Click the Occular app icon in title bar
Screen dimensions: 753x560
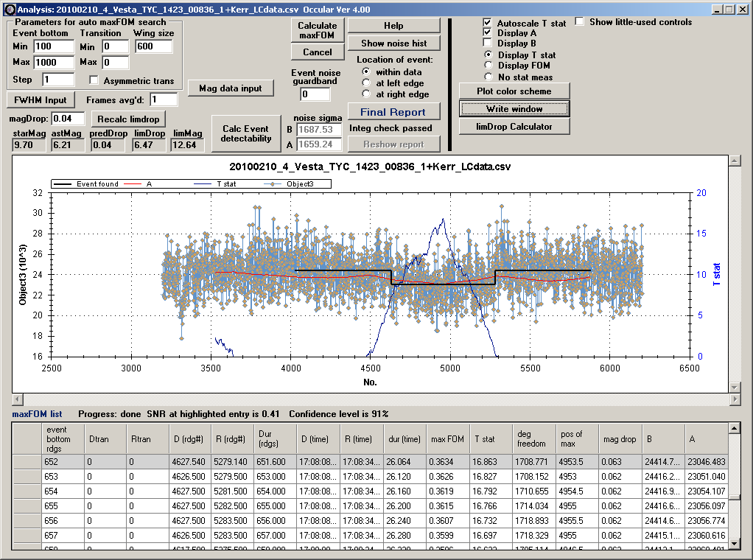click(10, 9)
